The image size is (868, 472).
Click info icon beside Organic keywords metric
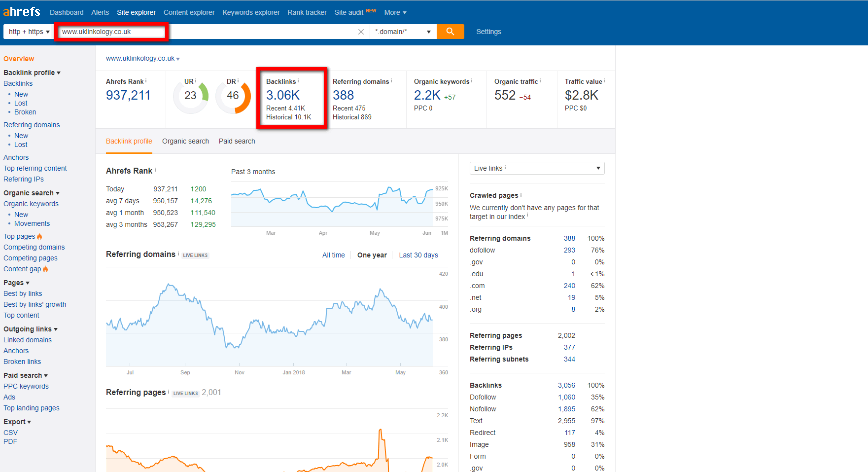(472, 80)
